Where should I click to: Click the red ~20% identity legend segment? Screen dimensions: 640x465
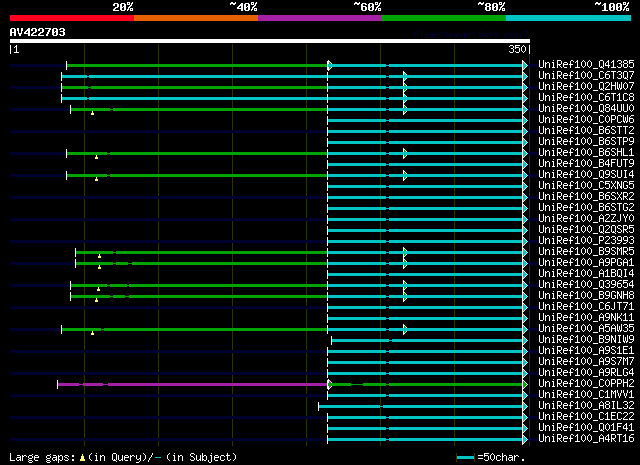tap(72, 18)
